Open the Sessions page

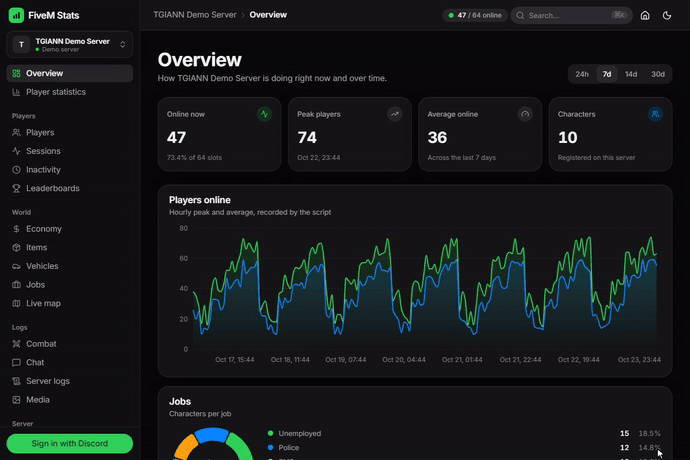click(70, 151)
